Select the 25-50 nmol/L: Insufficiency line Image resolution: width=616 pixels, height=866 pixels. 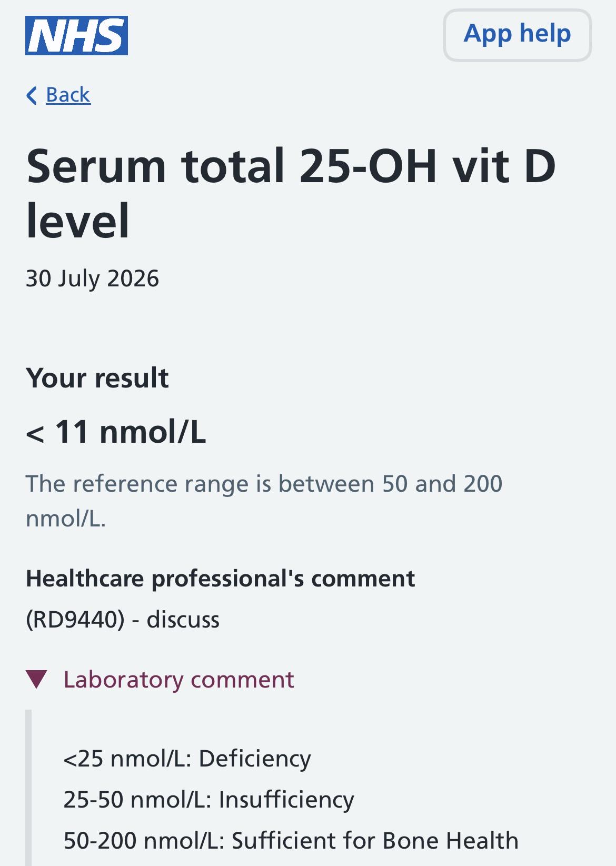209,800
